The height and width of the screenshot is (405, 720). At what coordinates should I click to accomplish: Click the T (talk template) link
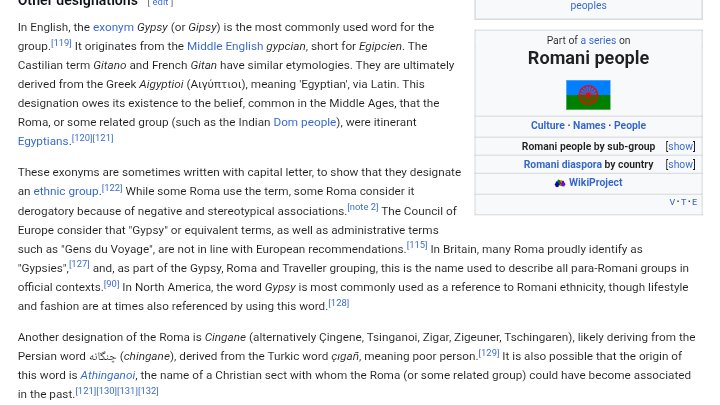pos(683,202)
